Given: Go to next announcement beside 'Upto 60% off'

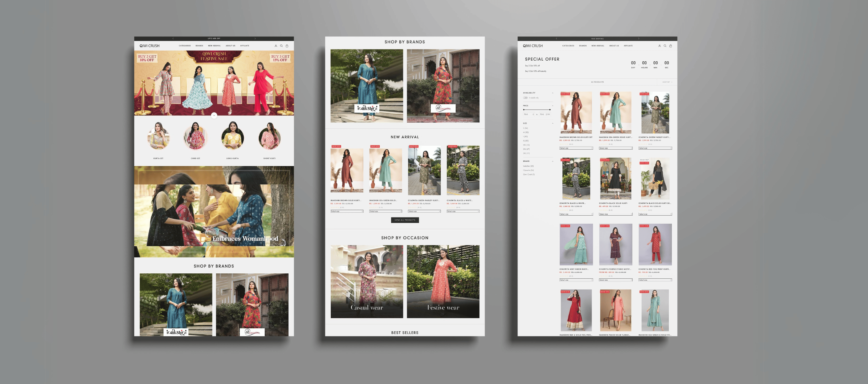Looking at the screenshot, I should coord(255,38).
